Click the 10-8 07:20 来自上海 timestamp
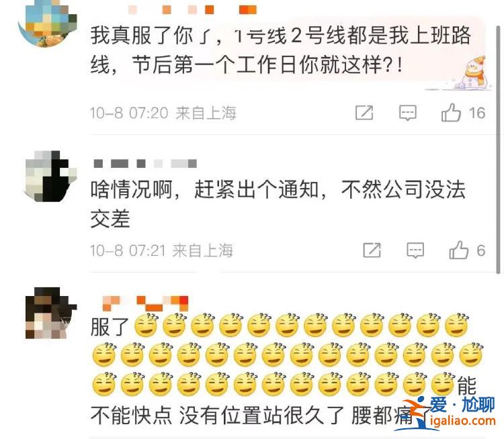The image size is (504, 439). (x=163, y=113)
